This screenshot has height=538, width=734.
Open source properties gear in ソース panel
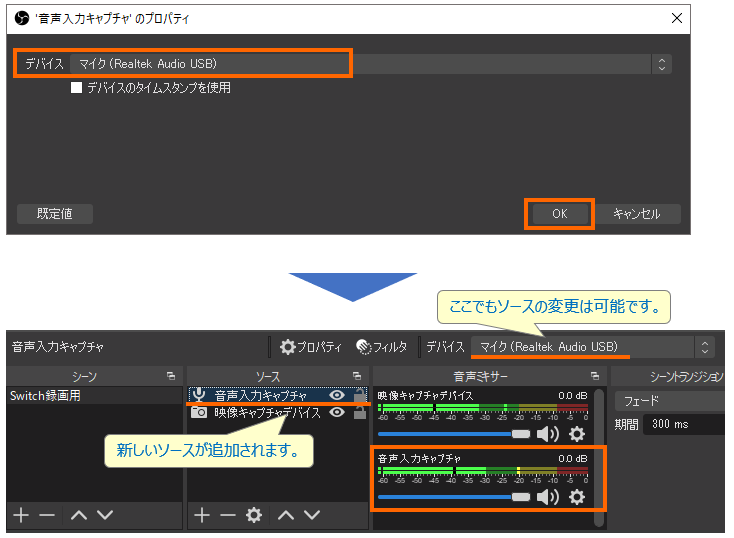(254, 515)
